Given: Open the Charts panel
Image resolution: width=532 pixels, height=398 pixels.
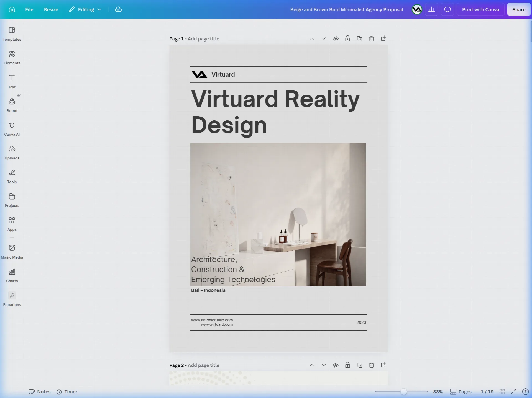Looking at the screenshot, I should click(12, 275).
